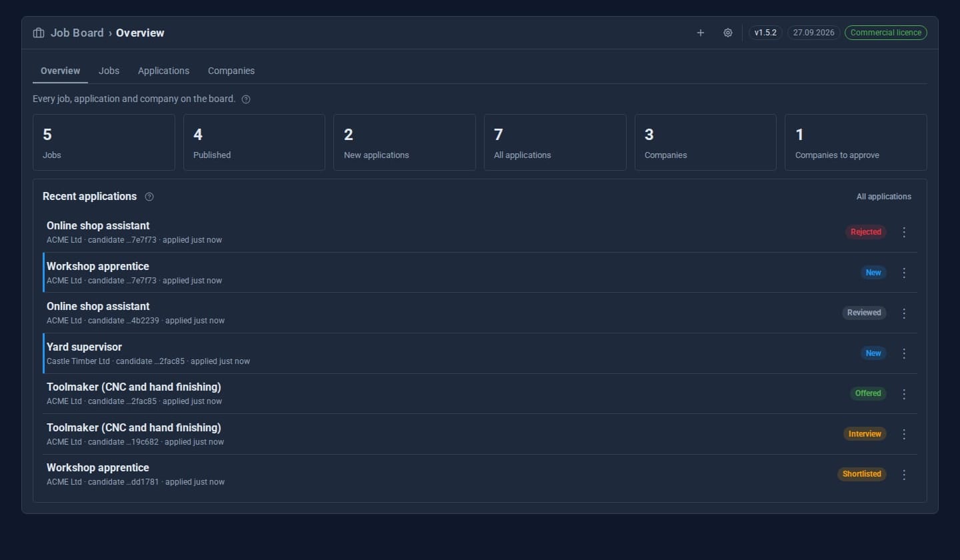Click Job Board in the breadcrumb
Viewport: 960px width, 560px height.
[x=77, y=33]
